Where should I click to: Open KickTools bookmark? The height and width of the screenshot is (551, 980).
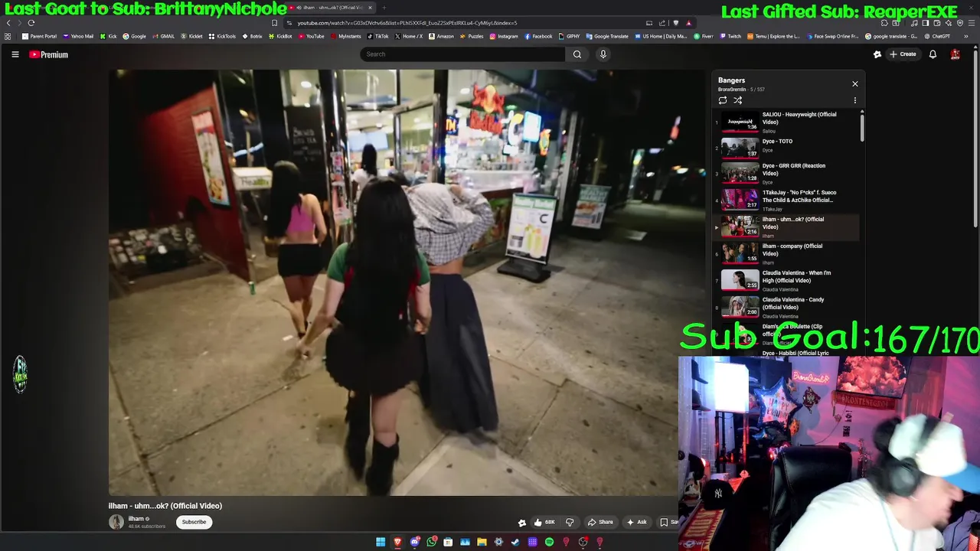[x=222, y=36]
